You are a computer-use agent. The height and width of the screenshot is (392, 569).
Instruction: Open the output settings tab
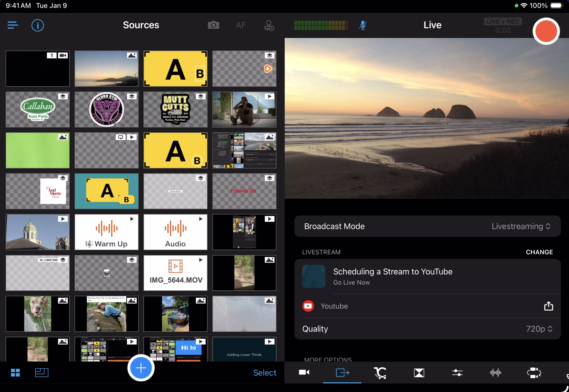[342, 373]
